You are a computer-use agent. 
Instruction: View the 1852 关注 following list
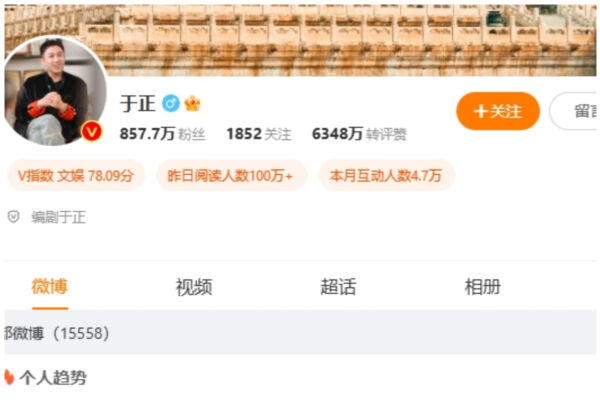259,134
